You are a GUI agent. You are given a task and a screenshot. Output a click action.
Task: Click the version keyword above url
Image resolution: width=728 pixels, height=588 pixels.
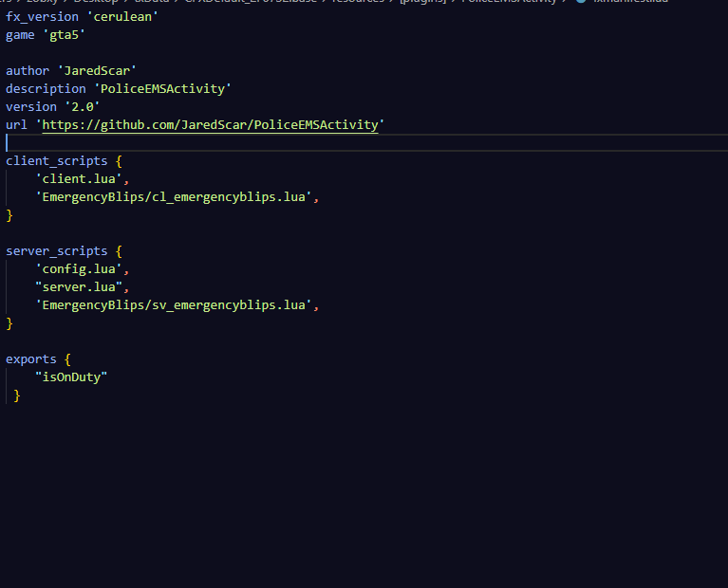31,107
